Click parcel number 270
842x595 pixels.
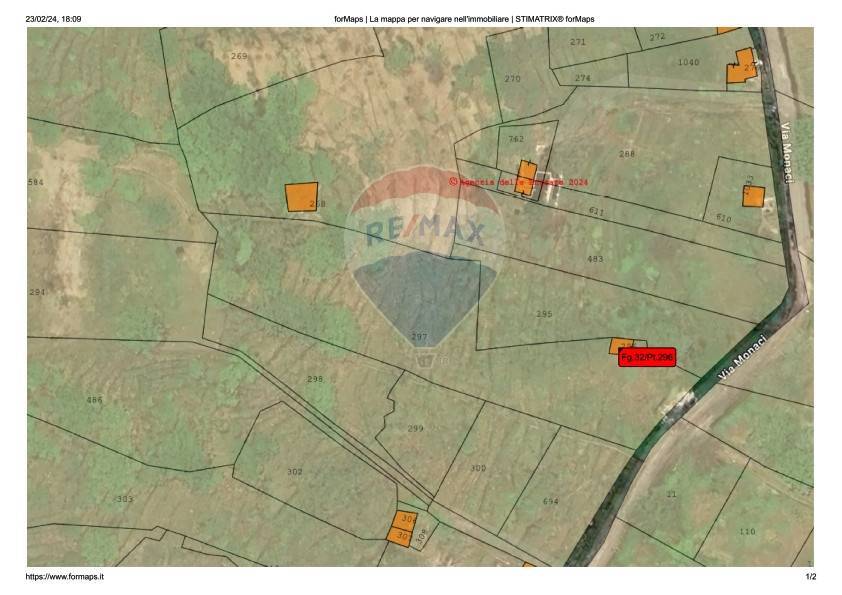pos(512,78)
